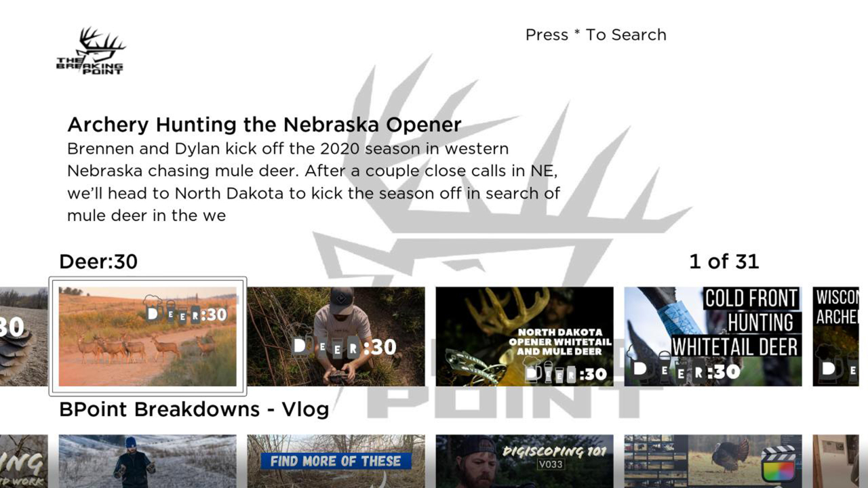Open the partially visible Deer:30 thumbnail on left edge
This screenshot has height=488, width=868.
click(24, 336)
